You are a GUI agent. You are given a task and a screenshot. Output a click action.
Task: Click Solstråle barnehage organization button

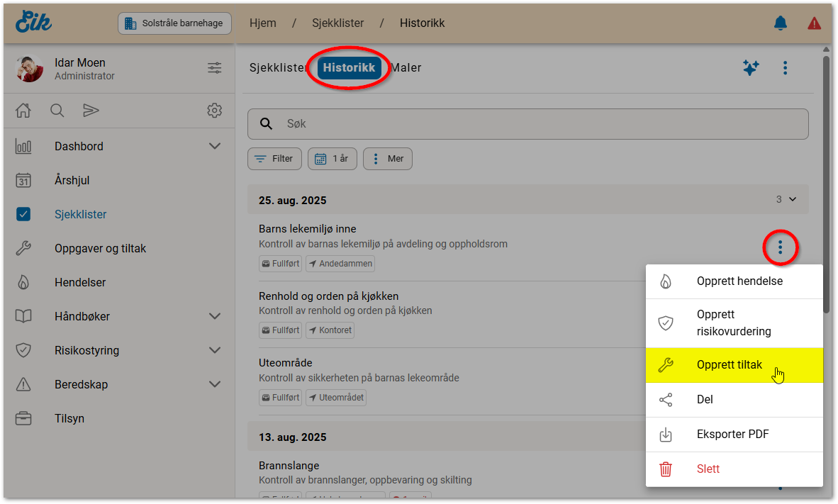pos(174,23)
